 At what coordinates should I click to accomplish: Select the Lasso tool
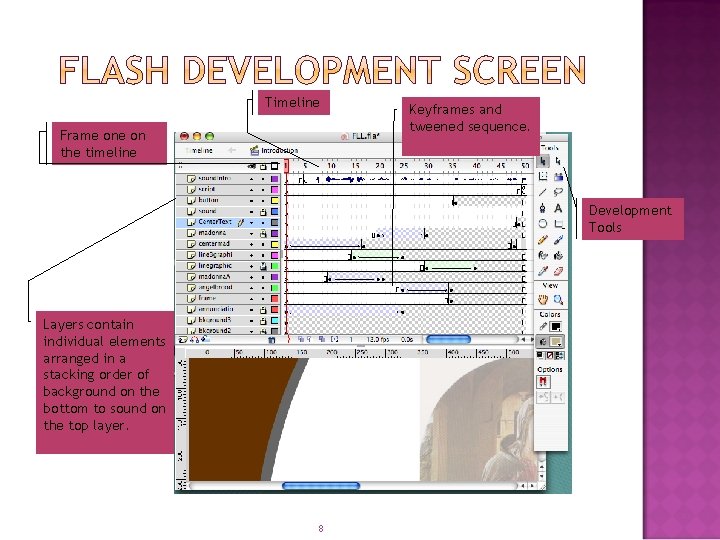pos(558,192)
